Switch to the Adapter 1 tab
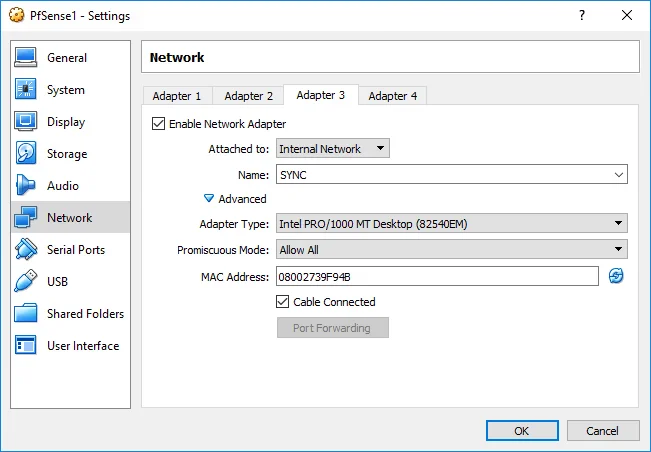 click(177, 96)
